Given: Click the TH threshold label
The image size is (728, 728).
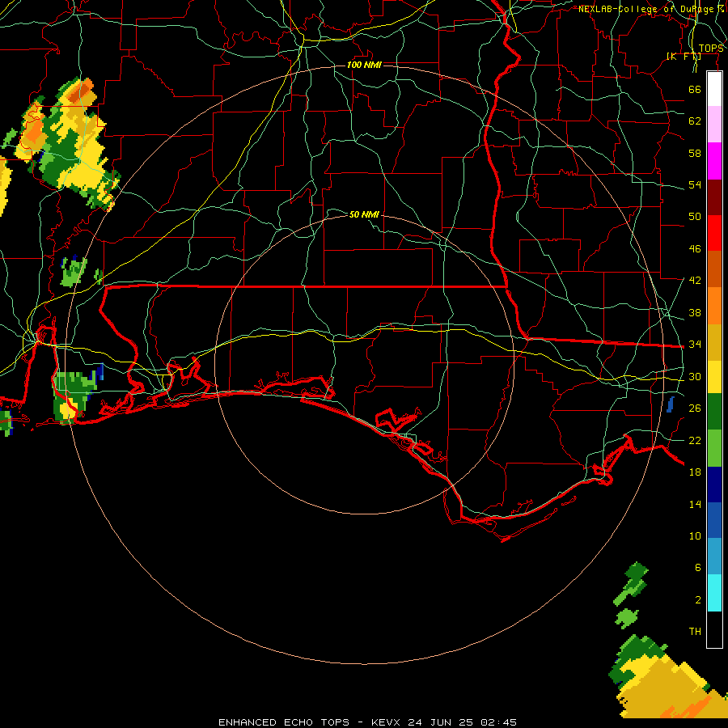Looking at the screenshot, I should 695,631.
